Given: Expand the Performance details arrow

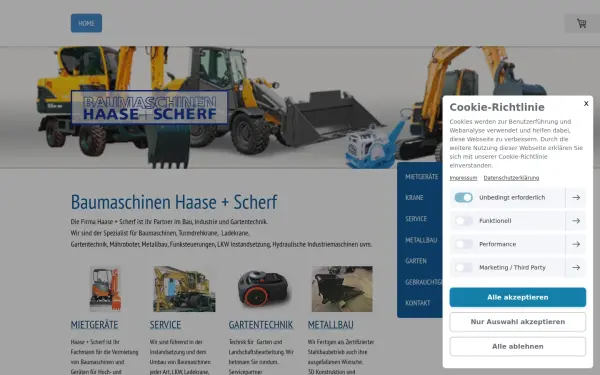Looking at the screenshot, I should click(576, 244).
